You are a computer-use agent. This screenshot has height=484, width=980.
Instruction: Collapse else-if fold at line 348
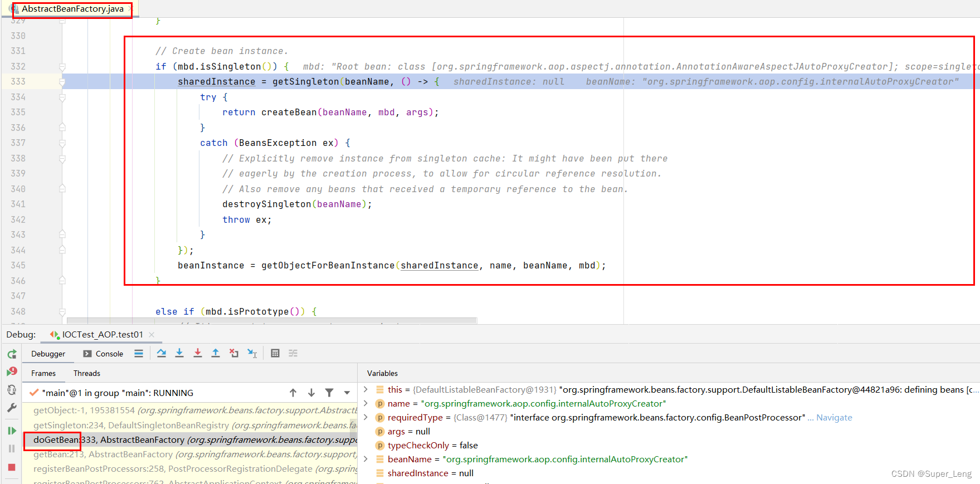click(x=62, y=312)
